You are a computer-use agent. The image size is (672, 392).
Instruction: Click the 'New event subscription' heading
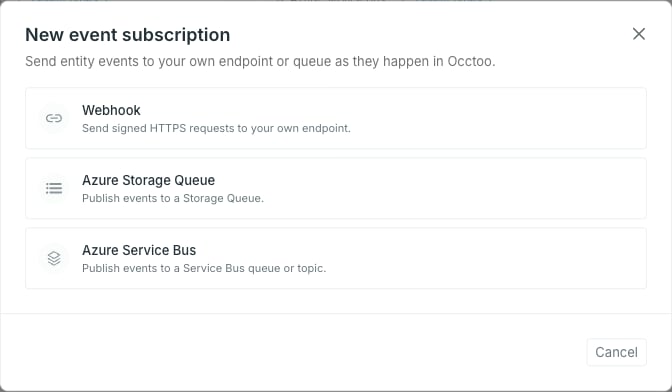pos(128,35)
